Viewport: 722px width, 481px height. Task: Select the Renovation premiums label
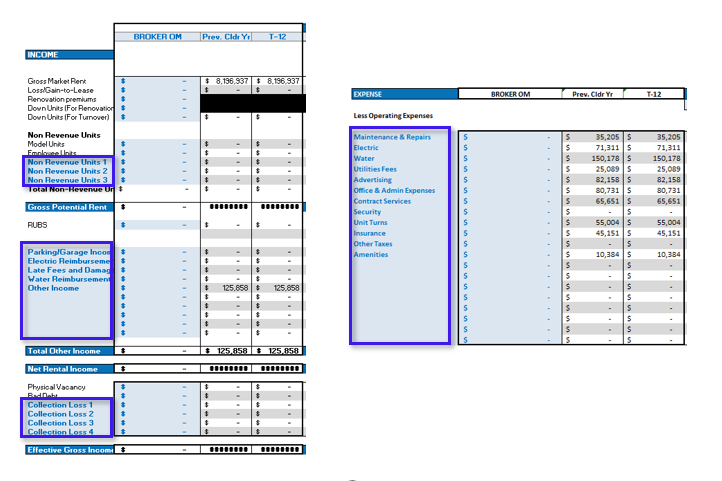(x=62, y=99)
